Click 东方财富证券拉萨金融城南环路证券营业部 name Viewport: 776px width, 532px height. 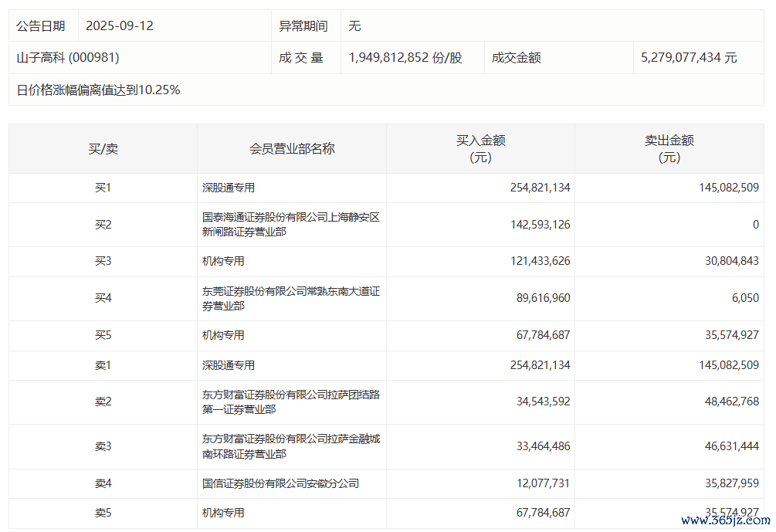point(290,446)
